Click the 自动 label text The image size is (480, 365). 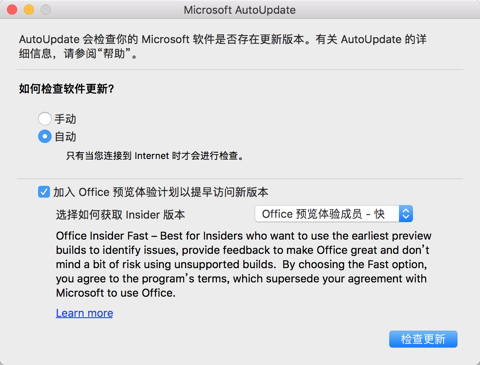click(65, 137)
